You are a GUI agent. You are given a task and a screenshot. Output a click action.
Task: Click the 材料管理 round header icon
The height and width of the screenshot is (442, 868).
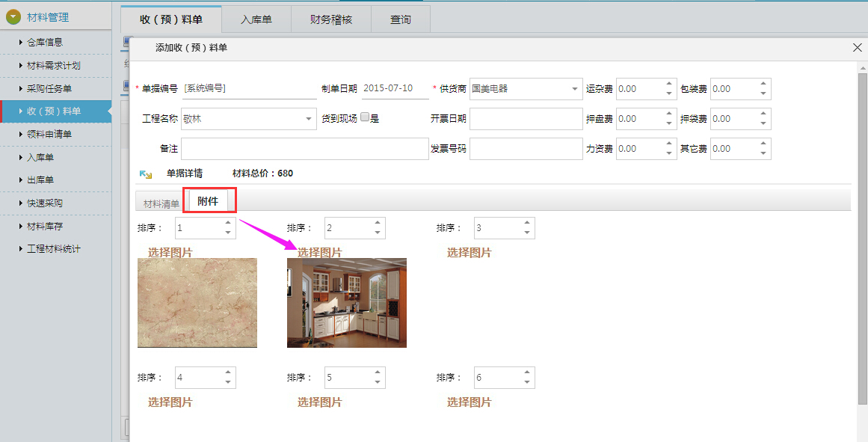tap(13, 17)
